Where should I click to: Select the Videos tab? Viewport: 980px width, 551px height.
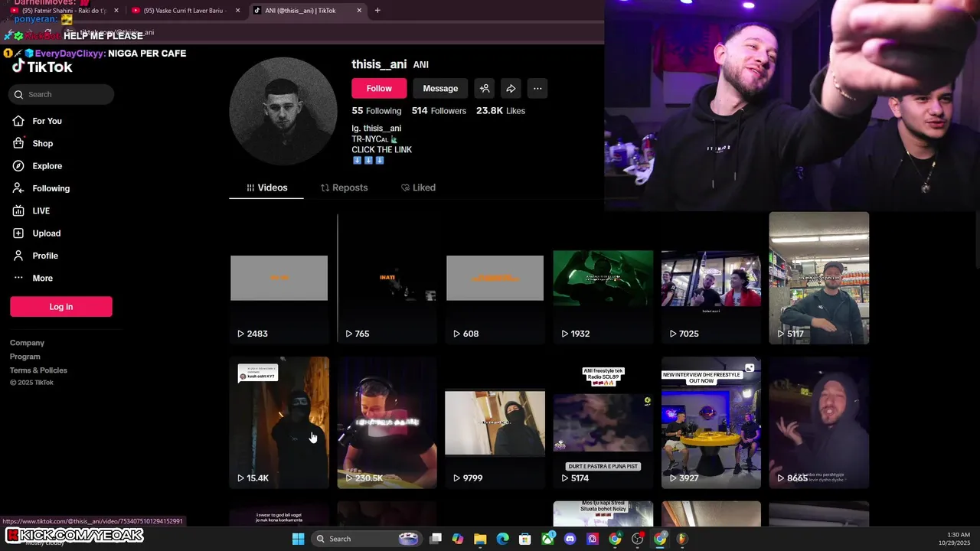(266, 187)
